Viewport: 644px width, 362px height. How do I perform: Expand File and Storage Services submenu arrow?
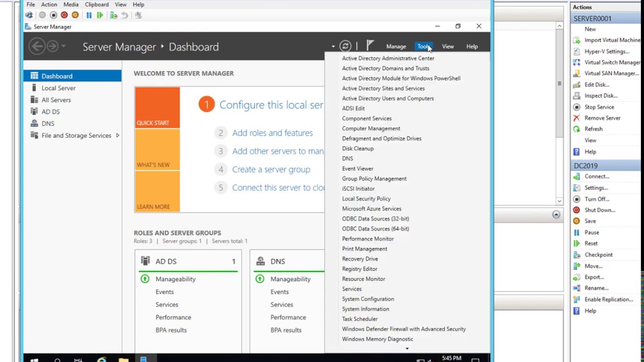click(x=117, y=135)
